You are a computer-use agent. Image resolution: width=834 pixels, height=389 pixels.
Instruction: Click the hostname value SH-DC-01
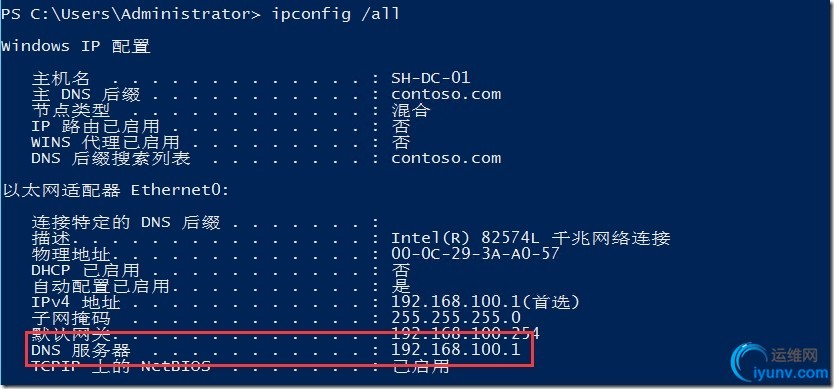pyautogui.click(x=431, y=78)
